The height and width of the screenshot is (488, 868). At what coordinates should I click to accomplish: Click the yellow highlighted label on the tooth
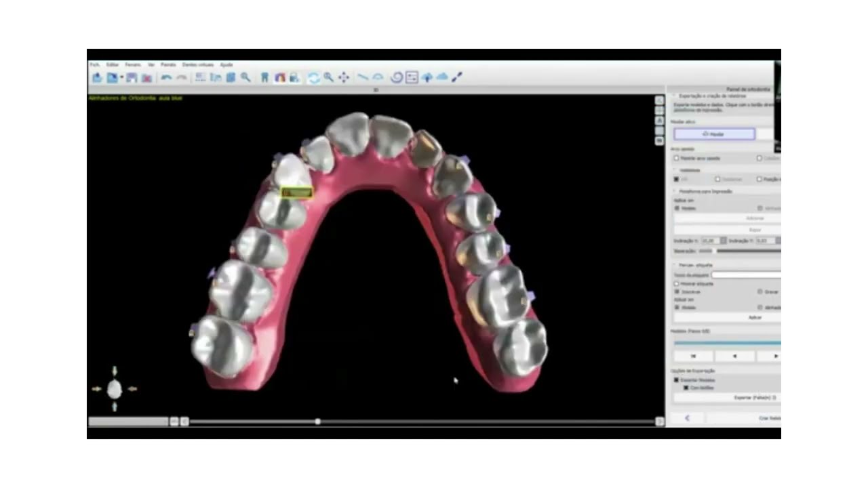[x=296, y=193]
